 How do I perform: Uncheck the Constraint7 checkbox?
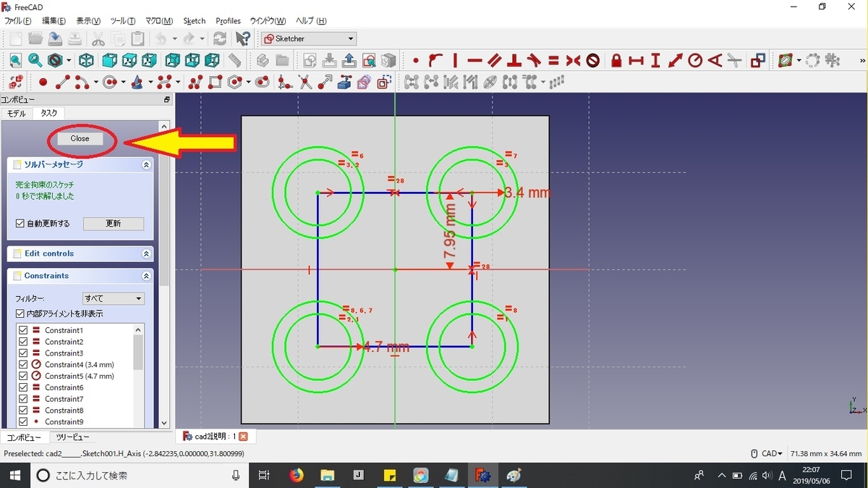[23, 399]
